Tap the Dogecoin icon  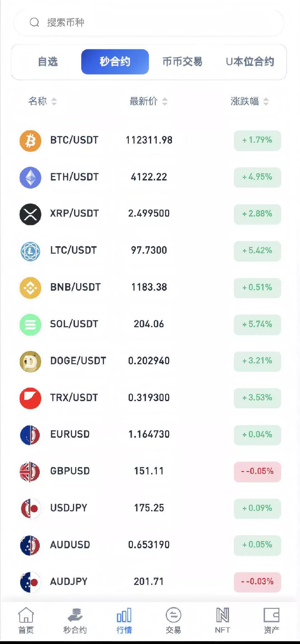coord(30,361)
